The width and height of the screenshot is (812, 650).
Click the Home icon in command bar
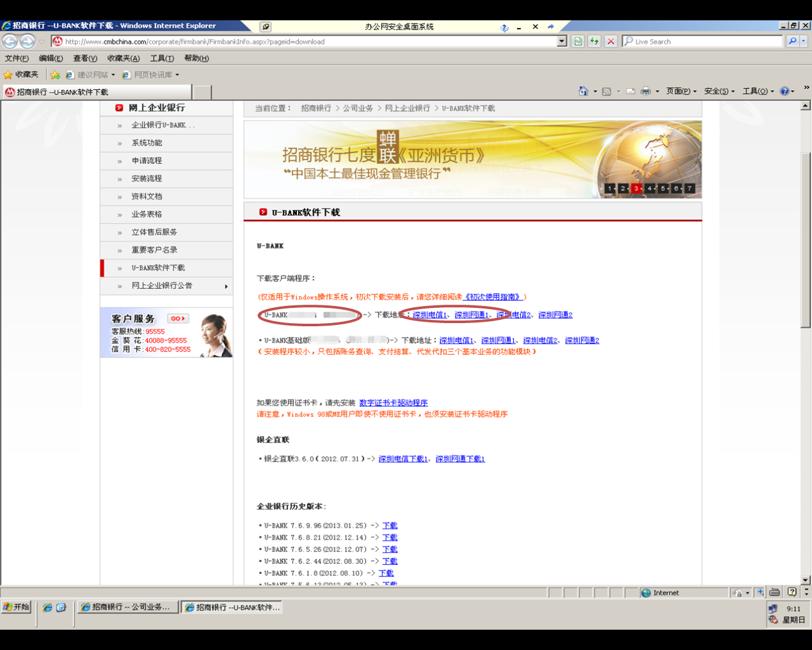pos(583,91)
